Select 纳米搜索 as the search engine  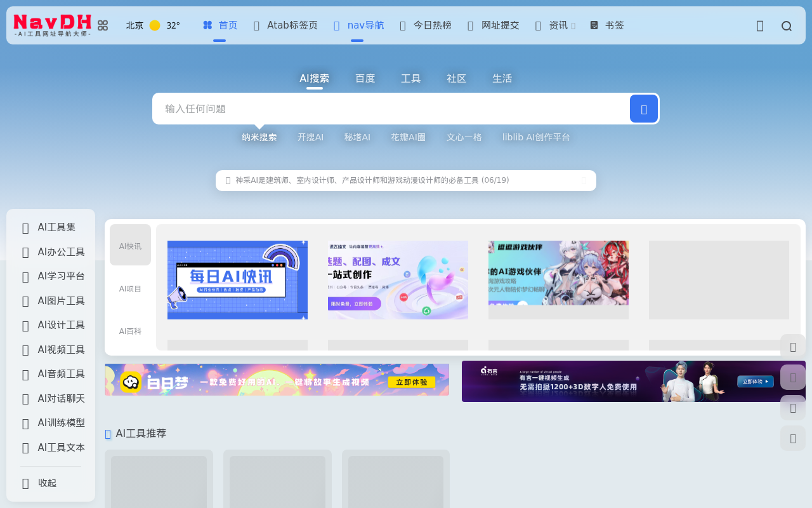(259, 137)
